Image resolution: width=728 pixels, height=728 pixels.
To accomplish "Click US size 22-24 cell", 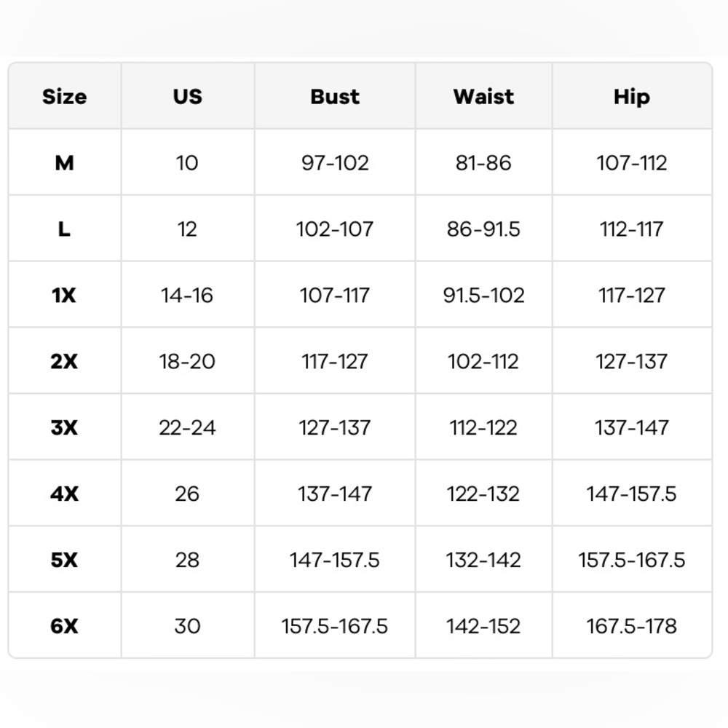I will coord(187,427).
